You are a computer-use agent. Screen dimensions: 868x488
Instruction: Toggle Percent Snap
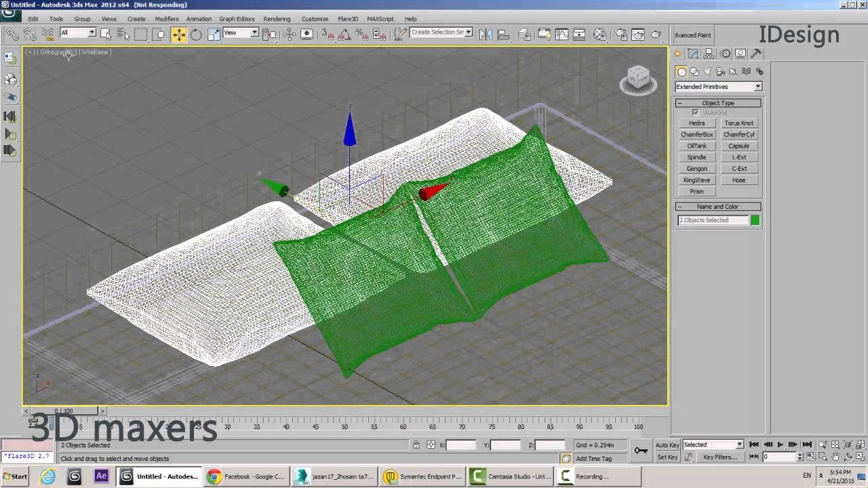coord(362,34)
